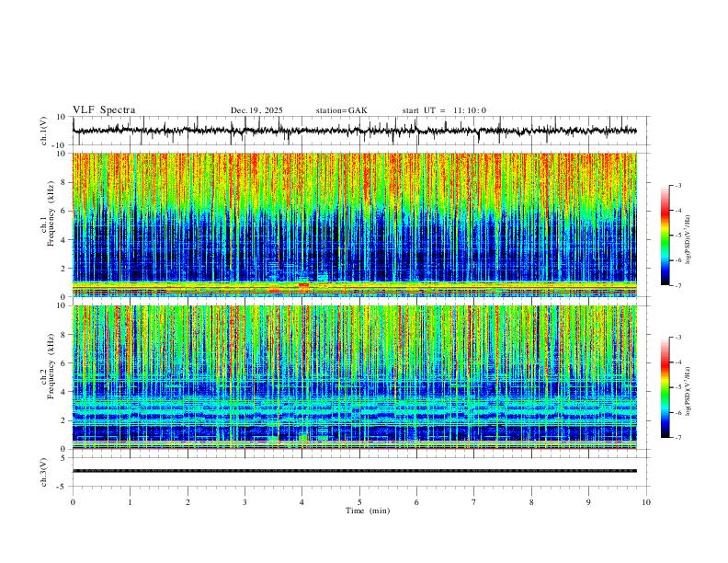The width and height of the screenshot is (728, 563).
Task: Click the "-5" tick on the upper color bar
Action: point(677,236)
